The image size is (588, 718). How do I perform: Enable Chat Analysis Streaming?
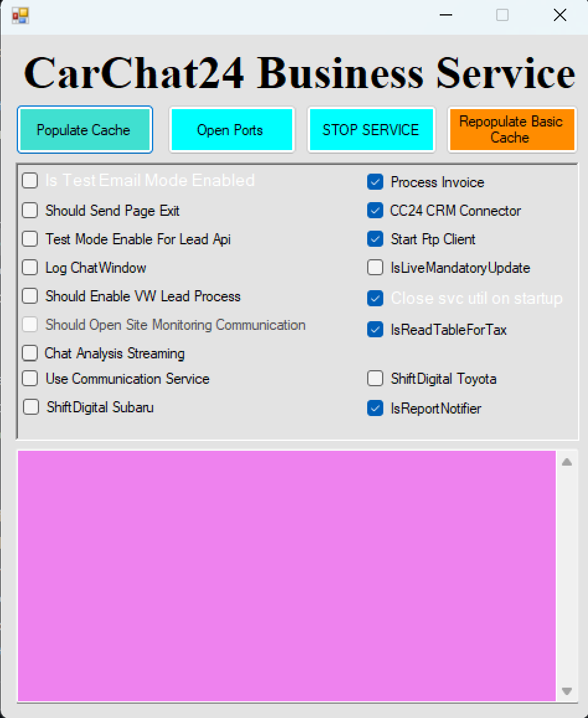click(30, 353)
